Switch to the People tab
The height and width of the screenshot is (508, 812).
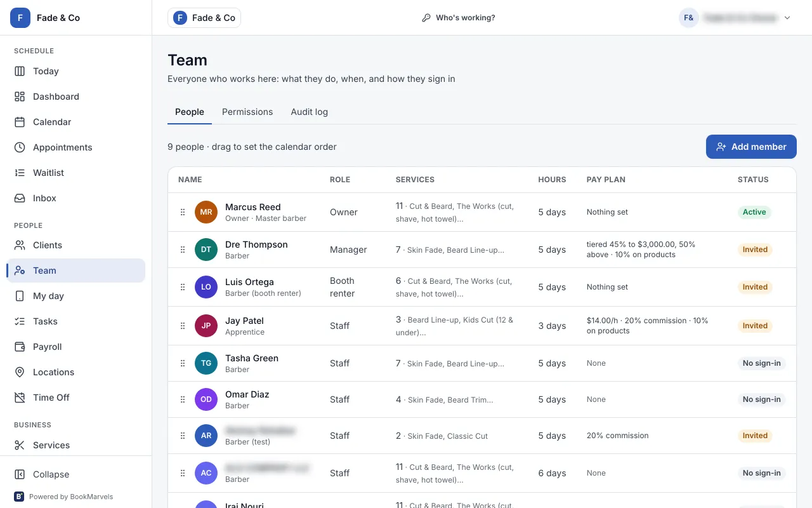pos(190,112)
